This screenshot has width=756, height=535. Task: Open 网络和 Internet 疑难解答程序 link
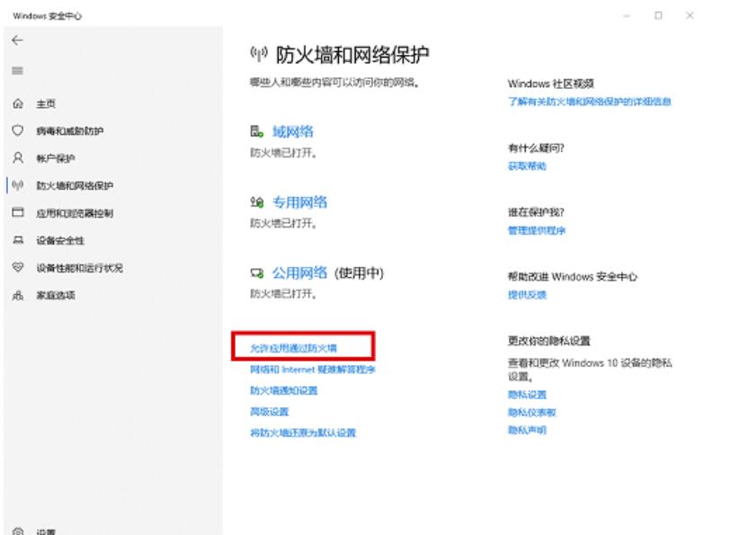(x=313, y=370)
